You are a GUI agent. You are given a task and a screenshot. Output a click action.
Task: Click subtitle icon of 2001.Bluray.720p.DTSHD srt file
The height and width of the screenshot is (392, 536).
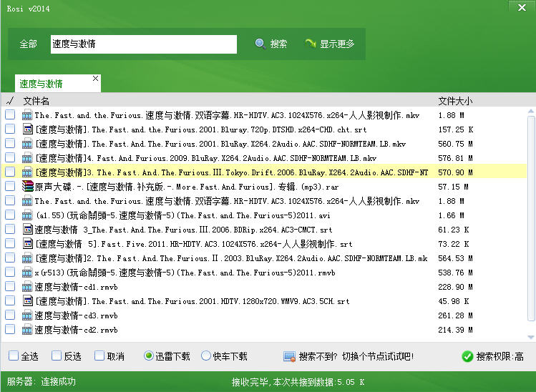pos(27,129)
